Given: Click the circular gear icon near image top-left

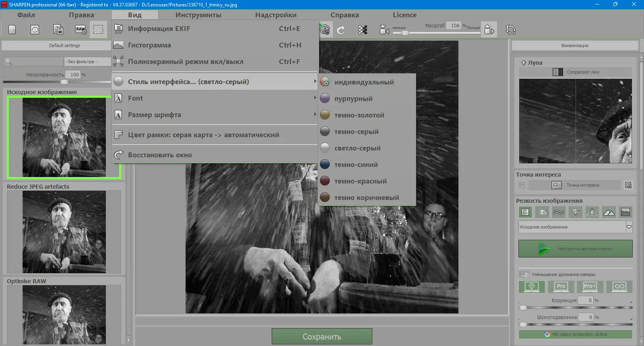Looking at the screenshot, I should [325, 30].
